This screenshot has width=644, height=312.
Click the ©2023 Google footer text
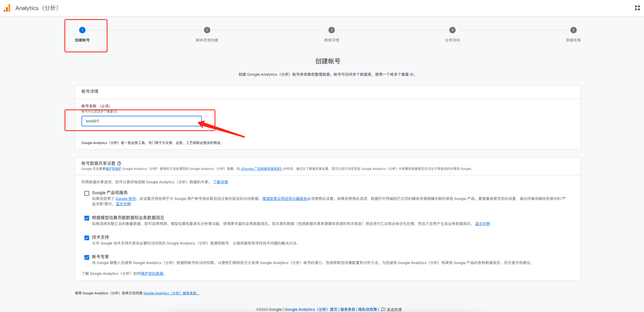coord(269,309)
